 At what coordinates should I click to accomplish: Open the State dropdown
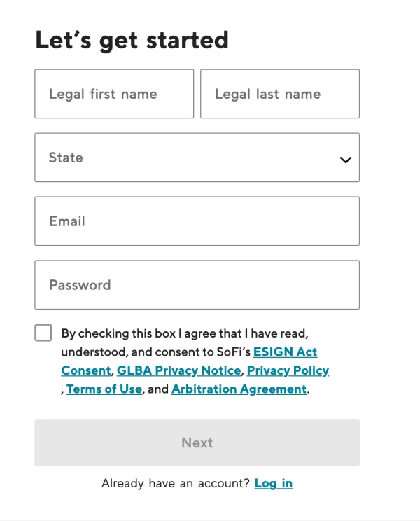click(197, 158)
